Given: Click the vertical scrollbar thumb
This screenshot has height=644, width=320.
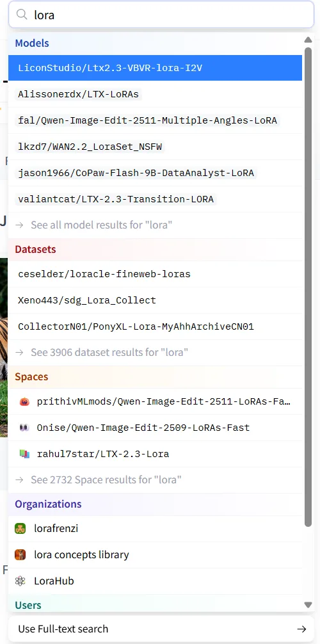Looking at the screenshot, I should pos(308,287).
